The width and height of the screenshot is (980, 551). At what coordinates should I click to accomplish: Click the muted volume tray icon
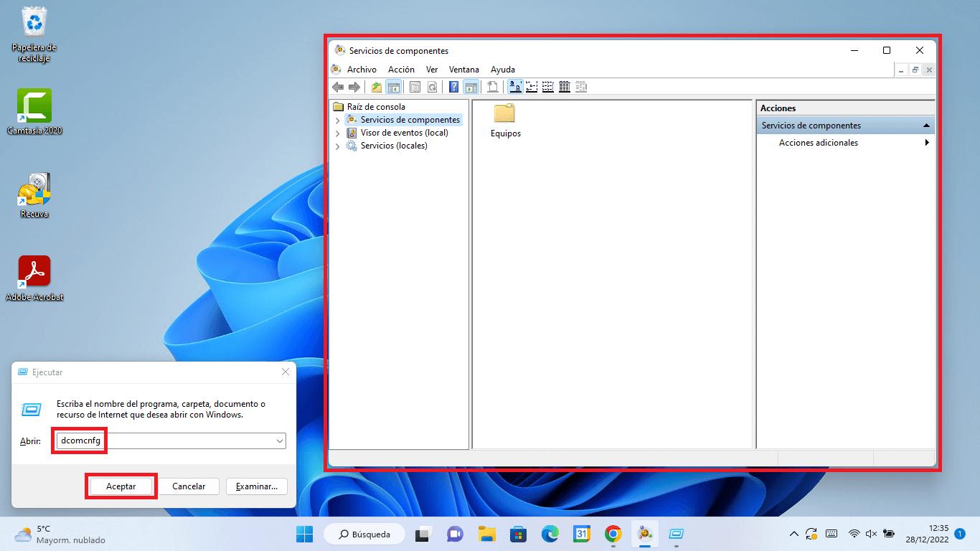pyautogui.click(x=871, y=534)
